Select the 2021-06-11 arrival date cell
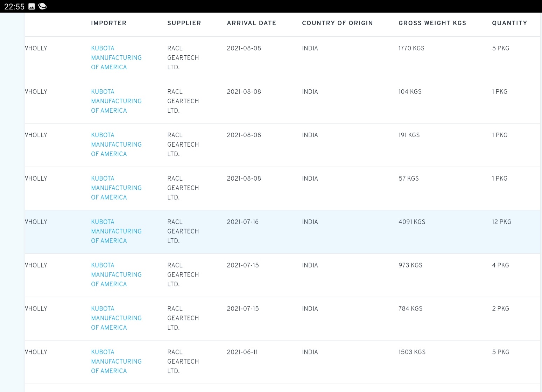The height and width of the screenshot is (392, 542). (242, 352)
